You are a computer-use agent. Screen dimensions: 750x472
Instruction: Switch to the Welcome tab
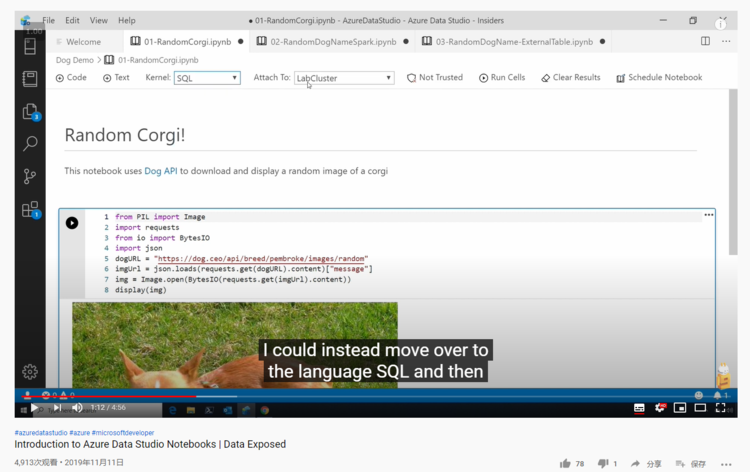(84, 42)
